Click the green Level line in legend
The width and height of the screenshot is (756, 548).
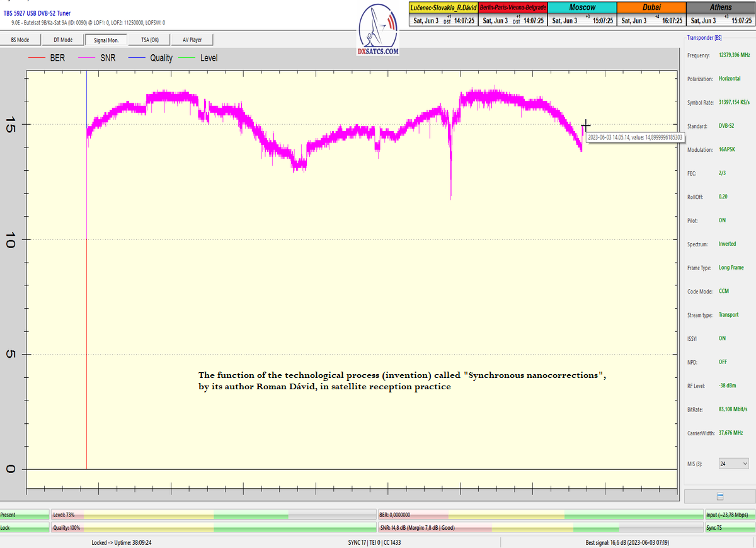[x=187, y=58]
